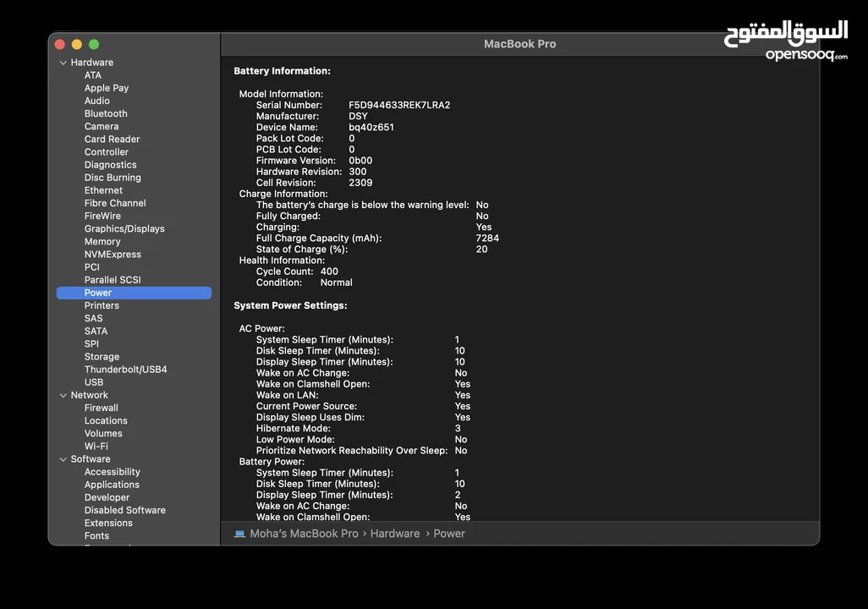Select Wi-Fi in the sidebar
Image resolution: width=868 pixels, height=609 pixels.
click(96, 447)
